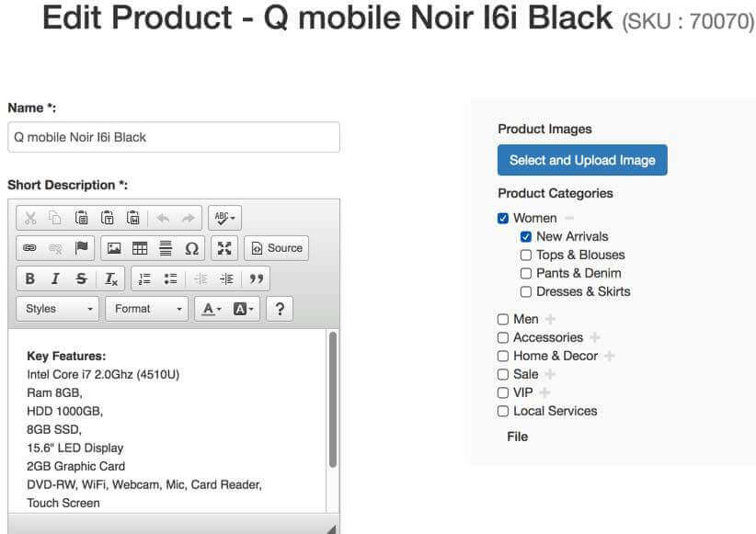The image size is (756, 534).
Task: Uncheck the Women category checkbox
Action: coord(503,219)
